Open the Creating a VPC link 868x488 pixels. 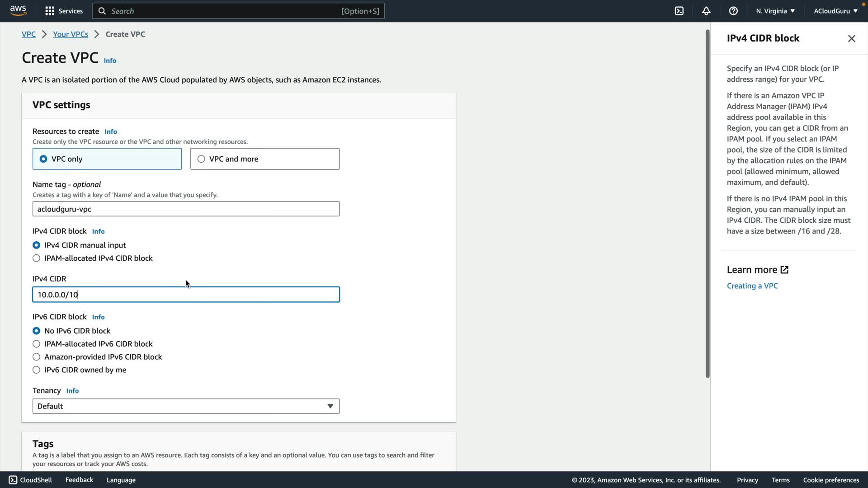point(752,286)
